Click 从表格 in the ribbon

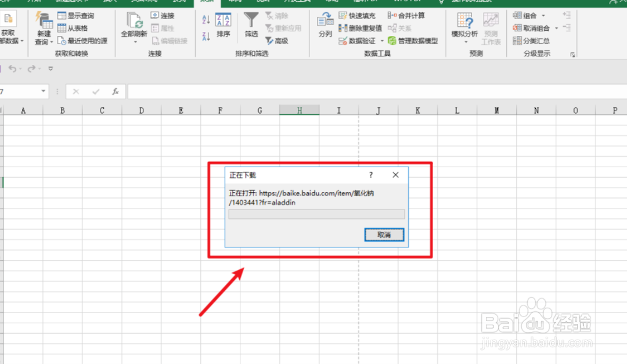pos(73,28)
